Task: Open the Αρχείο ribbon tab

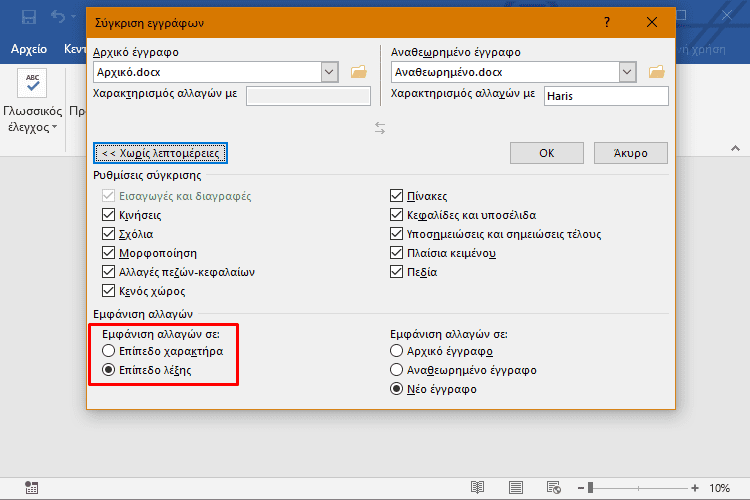Action: [29, 48]
